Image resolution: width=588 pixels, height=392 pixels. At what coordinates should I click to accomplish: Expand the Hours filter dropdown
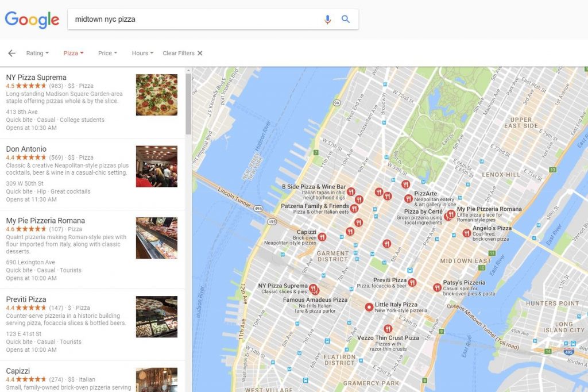click(142, 53)
